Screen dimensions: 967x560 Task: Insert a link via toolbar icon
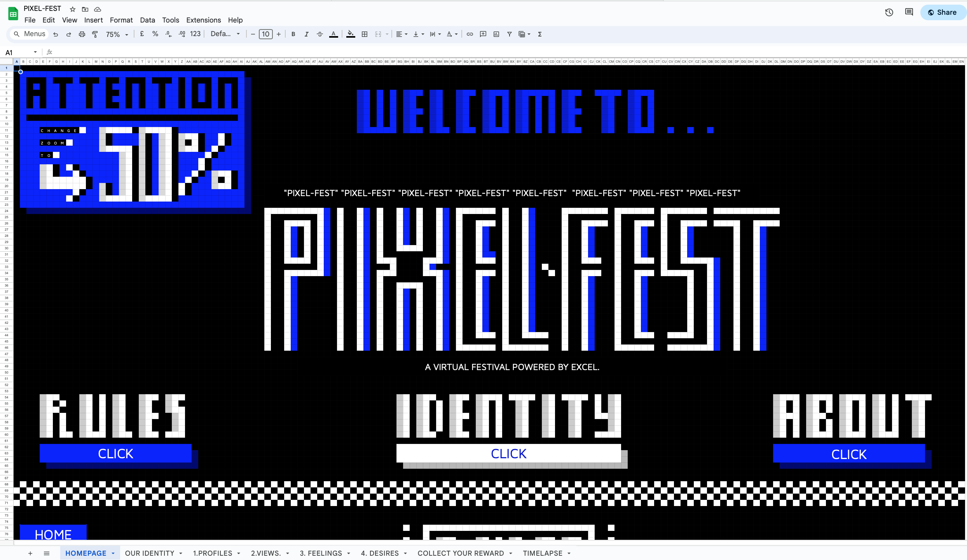[x=470, y=34]
